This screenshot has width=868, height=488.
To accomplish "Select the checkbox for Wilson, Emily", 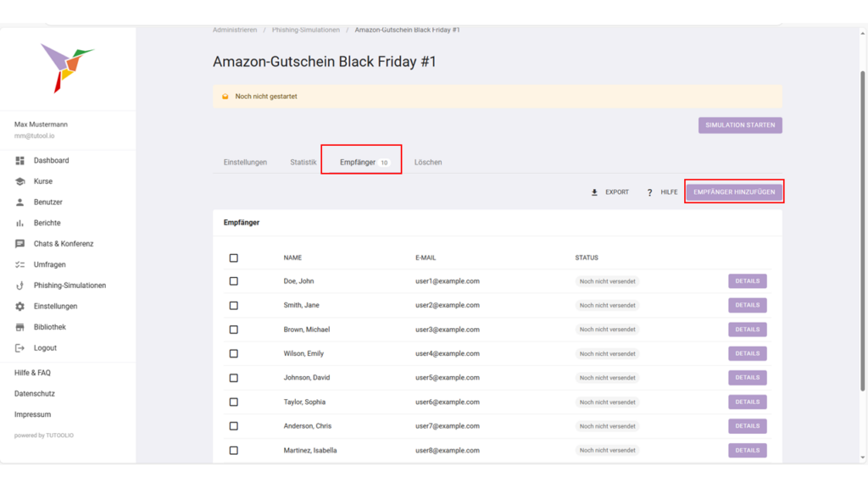I will pyautogui.click(x=234, y=353).
